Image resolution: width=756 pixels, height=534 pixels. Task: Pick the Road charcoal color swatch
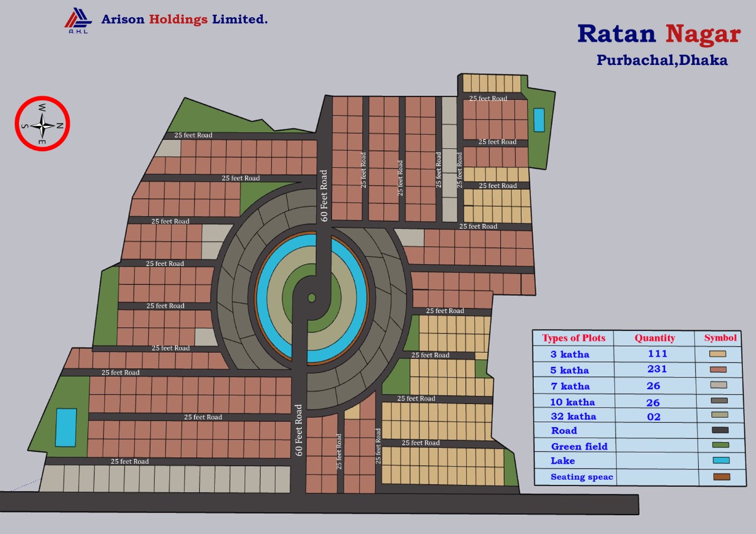tap(721, 430)
